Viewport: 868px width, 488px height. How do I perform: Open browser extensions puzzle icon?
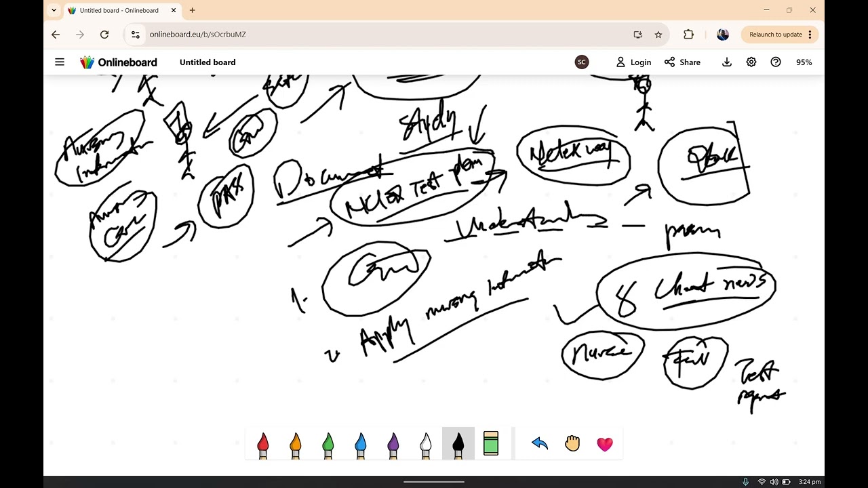tap(688, 35)
